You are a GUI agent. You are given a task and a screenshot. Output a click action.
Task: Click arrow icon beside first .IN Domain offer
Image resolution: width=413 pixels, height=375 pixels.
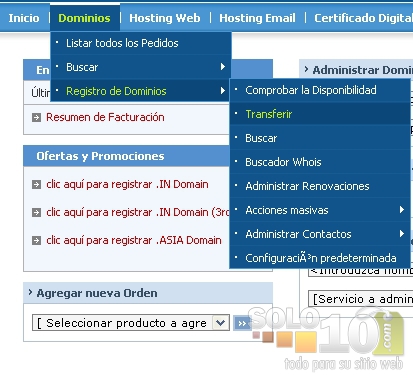click(36, 185)
